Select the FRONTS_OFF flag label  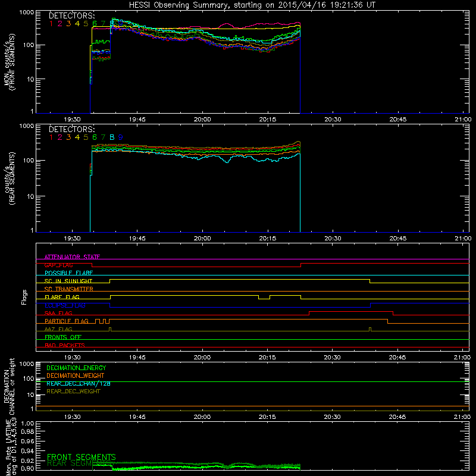pyautogui.click(x=63, y=337)
